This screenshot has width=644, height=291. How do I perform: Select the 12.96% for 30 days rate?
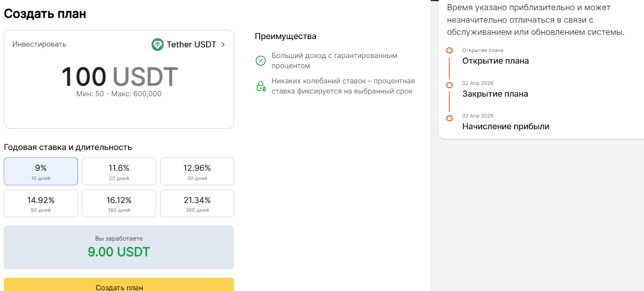(197, 171)
